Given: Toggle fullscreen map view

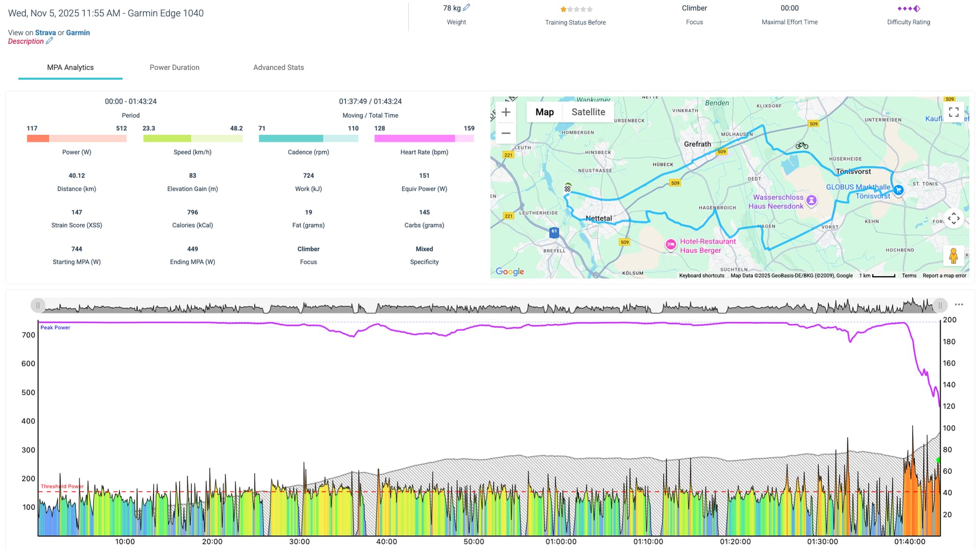Looking at the screenshot, I should [x=953, y=112].
